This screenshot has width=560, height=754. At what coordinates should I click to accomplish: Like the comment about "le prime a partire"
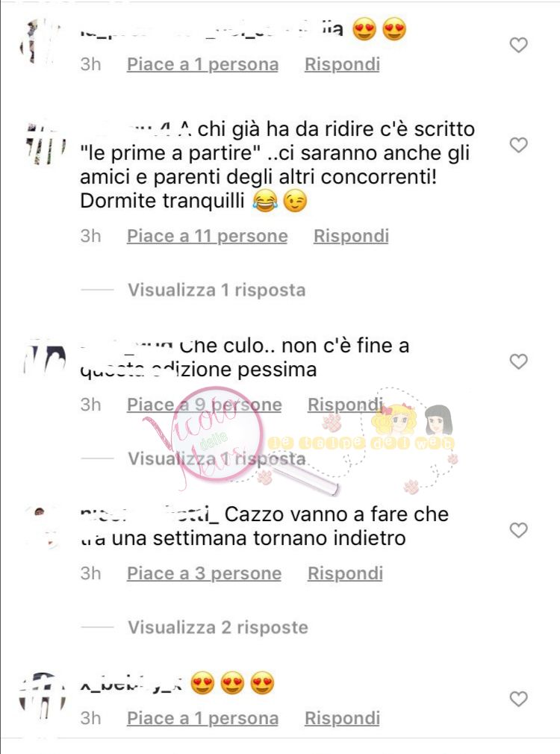click(x=518, y=145)
